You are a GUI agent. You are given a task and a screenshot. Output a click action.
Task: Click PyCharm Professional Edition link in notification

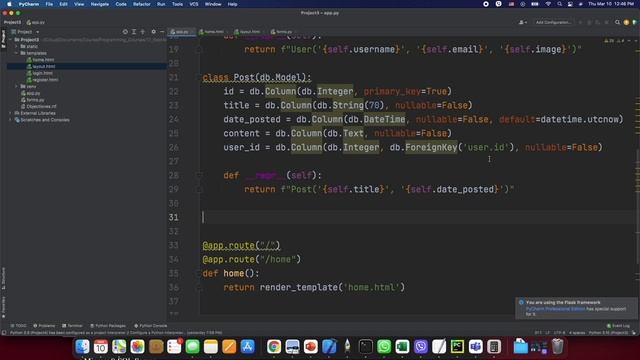point(555,309)
